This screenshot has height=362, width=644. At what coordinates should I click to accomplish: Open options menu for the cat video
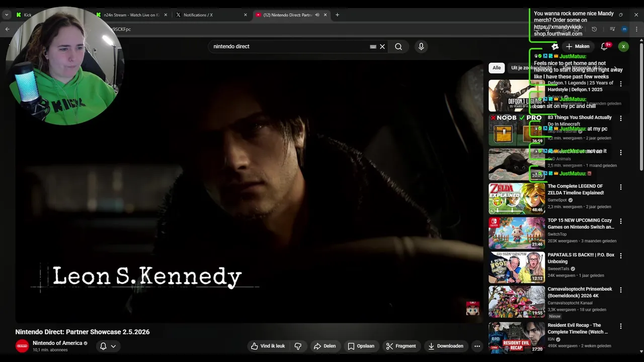pyautogui.click(x=620, y=152)
